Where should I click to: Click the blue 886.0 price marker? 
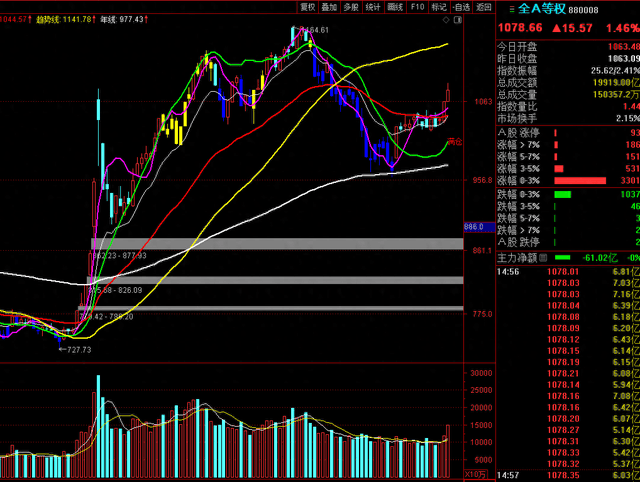[x=479, y=227]
